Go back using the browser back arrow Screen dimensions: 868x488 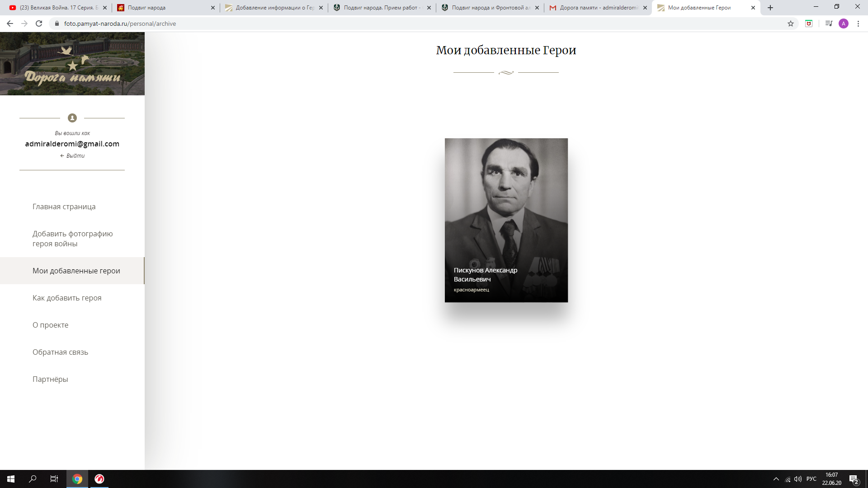click(x=10, y=23)
